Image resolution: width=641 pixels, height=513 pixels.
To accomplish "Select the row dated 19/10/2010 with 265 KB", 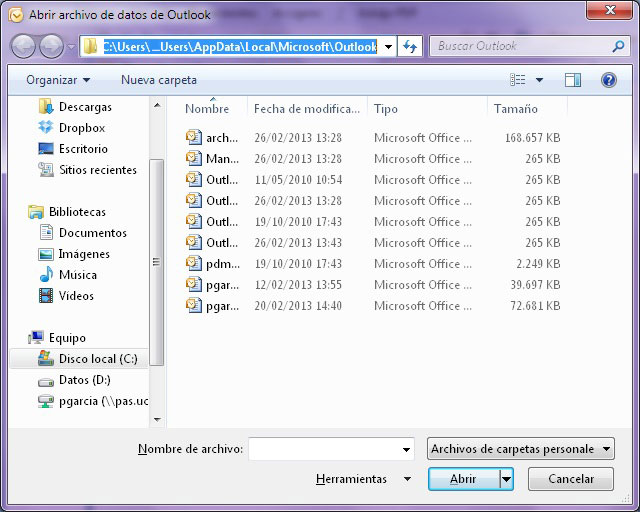I will tap(372, 222).
